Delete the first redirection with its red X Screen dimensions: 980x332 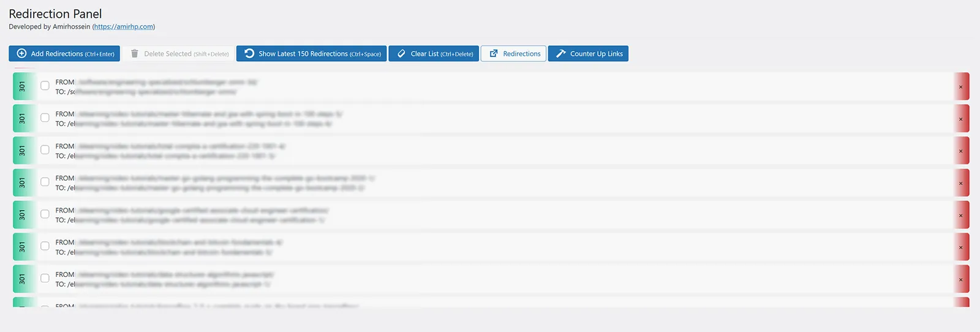pyautogui.click(x=960, y=86)
